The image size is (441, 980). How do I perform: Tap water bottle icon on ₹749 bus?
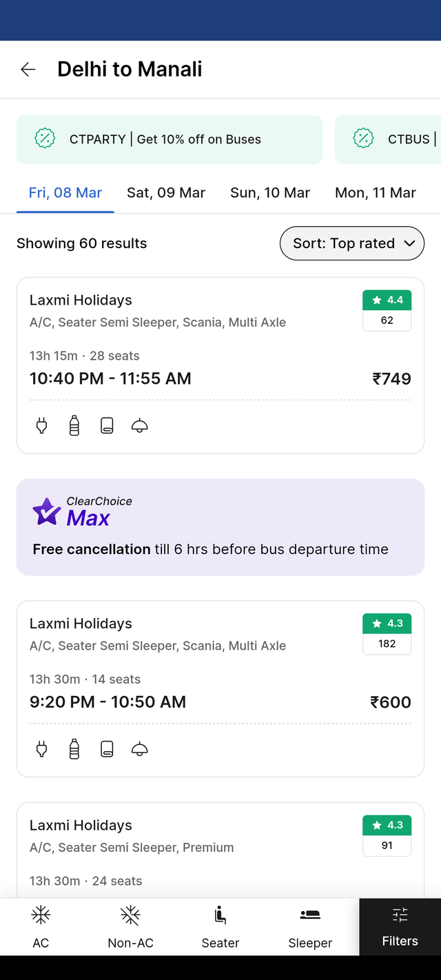74,426
